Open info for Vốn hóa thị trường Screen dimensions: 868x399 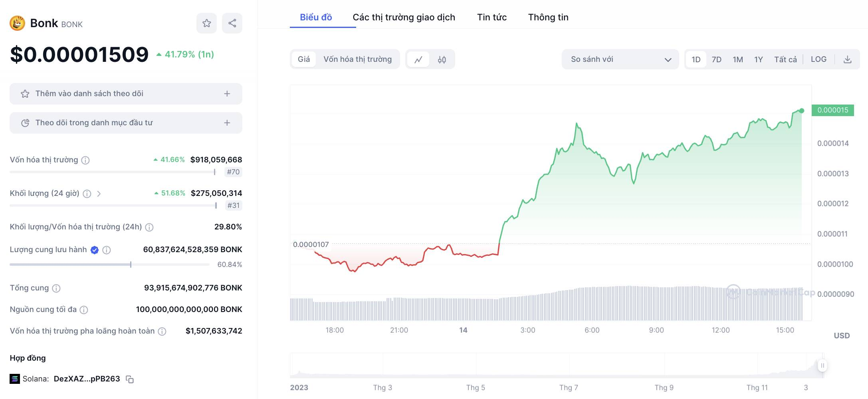[x=85, y=160]
